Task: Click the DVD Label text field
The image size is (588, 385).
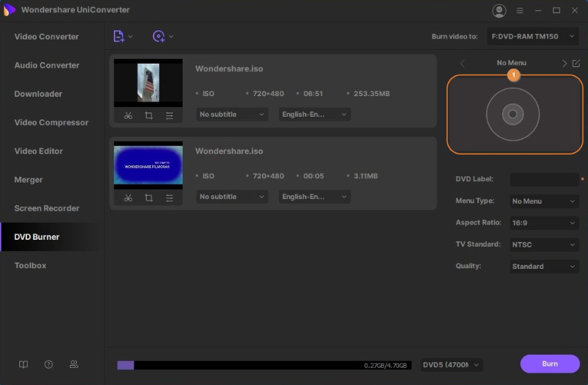Action: pos(544,180)
